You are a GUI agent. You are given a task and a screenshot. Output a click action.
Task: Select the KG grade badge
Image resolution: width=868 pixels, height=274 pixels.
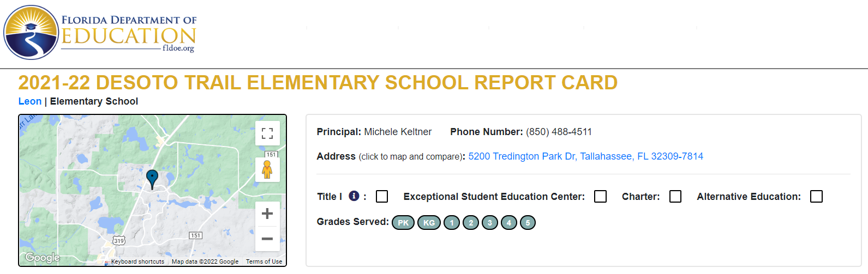429,222
